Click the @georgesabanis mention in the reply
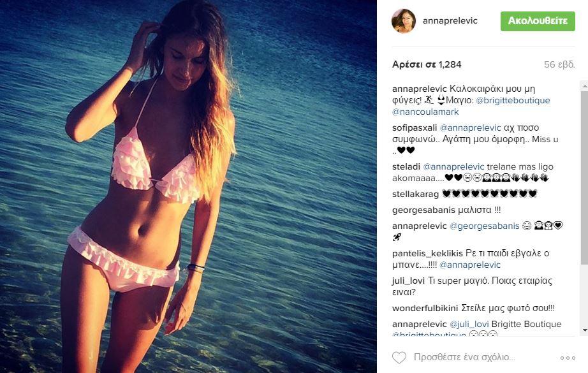This screenshot has width=588, height=373. pos(484,226)
